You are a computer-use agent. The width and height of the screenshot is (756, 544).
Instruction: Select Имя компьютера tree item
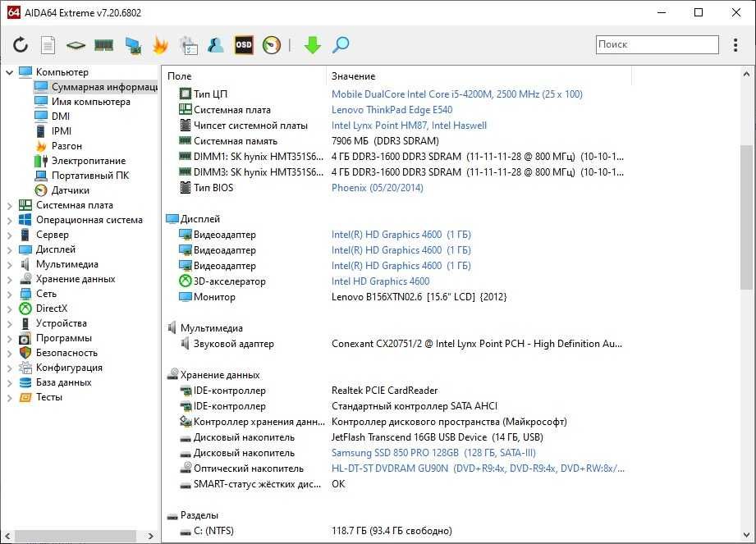(90, 102)
